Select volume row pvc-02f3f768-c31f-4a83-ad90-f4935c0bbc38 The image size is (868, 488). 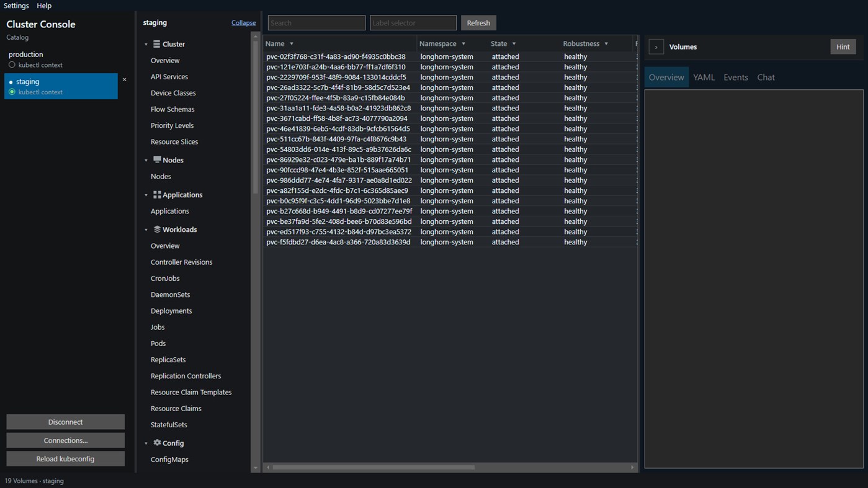(x=450, y=56)
